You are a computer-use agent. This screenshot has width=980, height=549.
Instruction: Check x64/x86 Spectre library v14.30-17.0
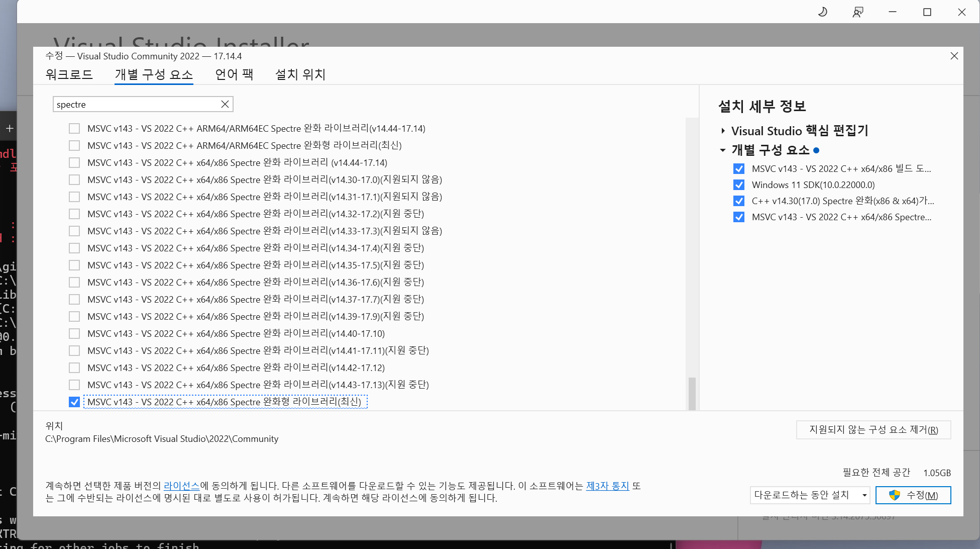[74, 180]
